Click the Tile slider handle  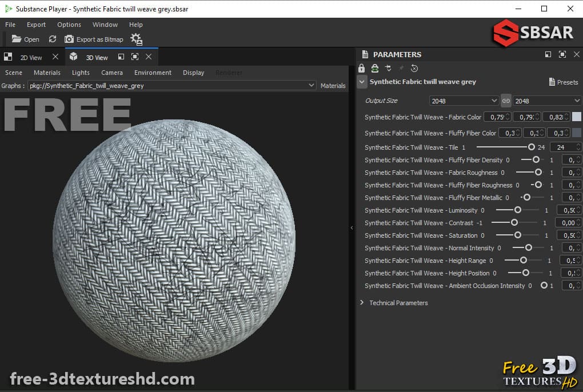point(532,147)
